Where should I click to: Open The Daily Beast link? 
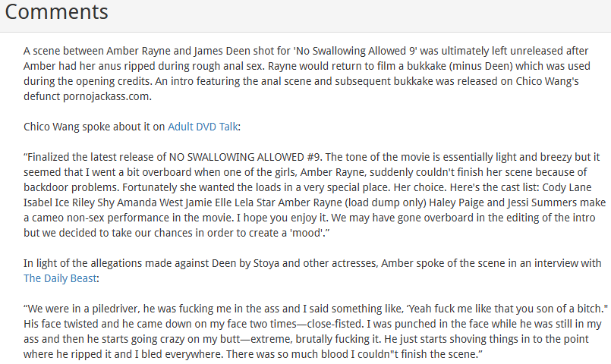(59, 278)
